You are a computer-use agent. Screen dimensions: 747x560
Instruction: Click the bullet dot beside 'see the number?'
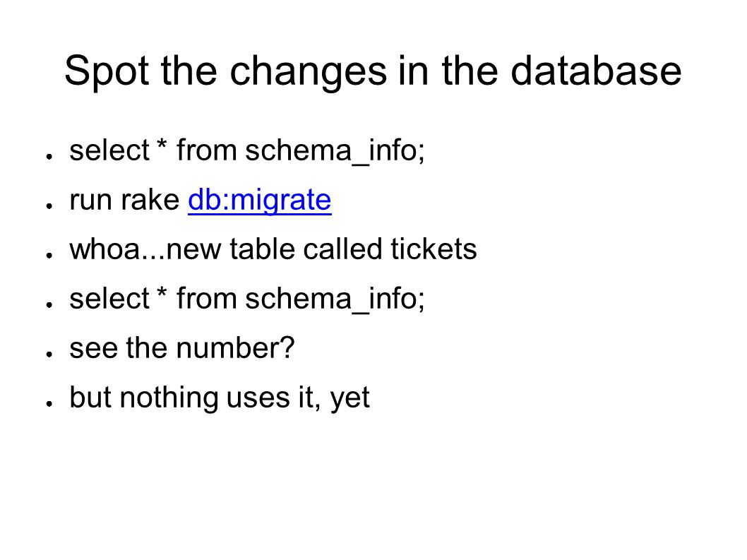49,354
